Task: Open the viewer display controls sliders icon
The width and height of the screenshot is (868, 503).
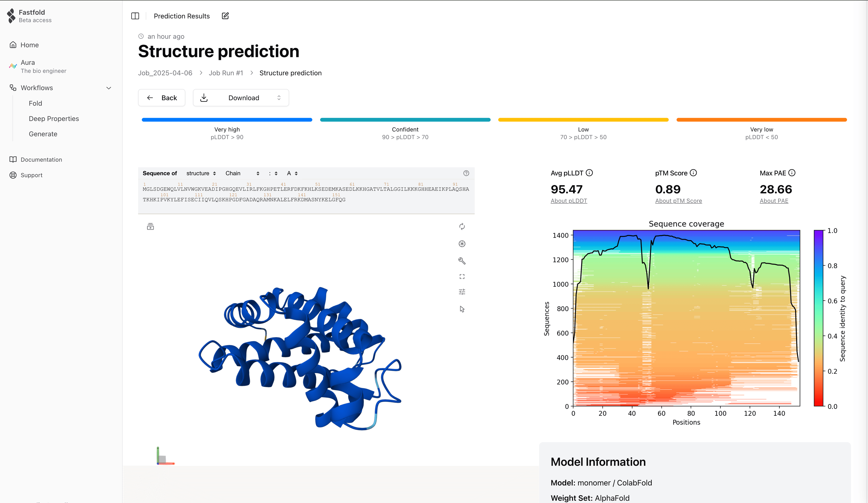Action: tap(462, 292)
